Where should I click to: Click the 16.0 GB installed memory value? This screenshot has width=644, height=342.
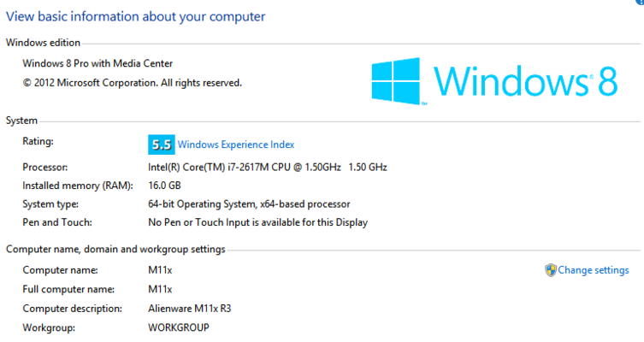[164, 186]
